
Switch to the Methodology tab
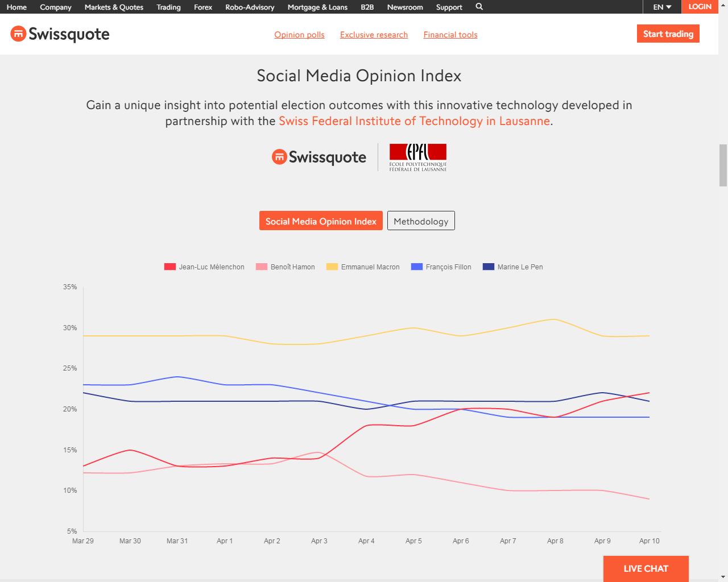421,221
